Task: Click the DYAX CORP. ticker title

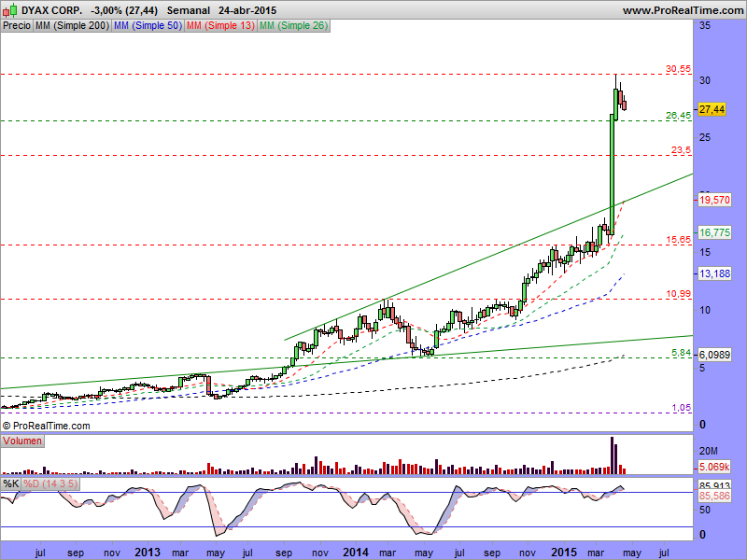Action: tap(52, 10)
